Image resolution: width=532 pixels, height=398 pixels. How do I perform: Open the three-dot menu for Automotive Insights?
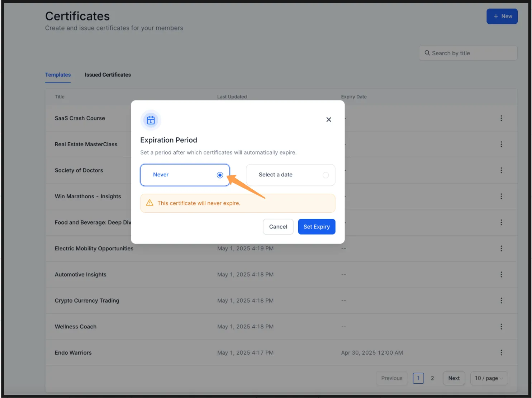[x=501, y=275]
